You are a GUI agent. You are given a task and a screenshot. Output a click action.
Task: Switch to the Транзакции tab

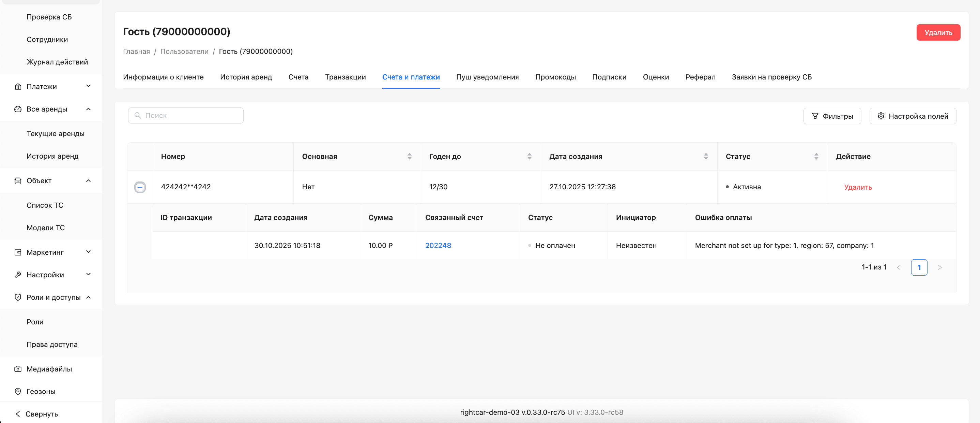click(x=345, y=77)
